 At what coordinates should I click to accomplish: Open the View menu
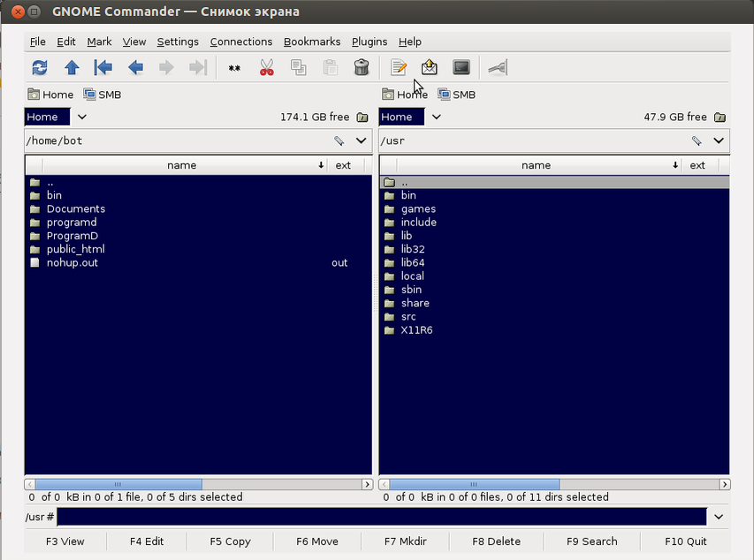tap(133, 42)
